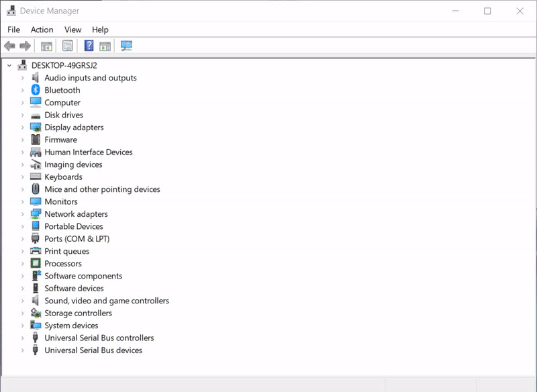This screenshot has width=537, height=392.
Task: Select the Firmware label
Action: click(60, 140)
